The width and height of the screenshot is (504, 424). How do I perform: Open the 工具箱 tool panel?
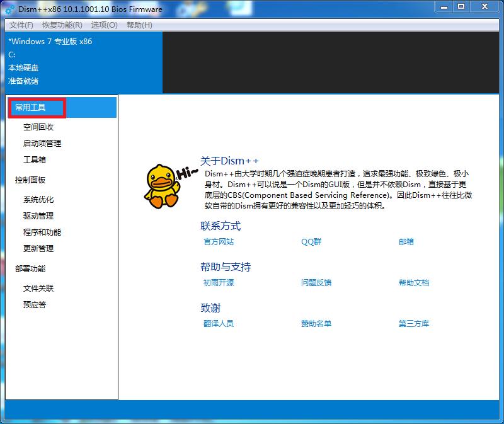36,160
